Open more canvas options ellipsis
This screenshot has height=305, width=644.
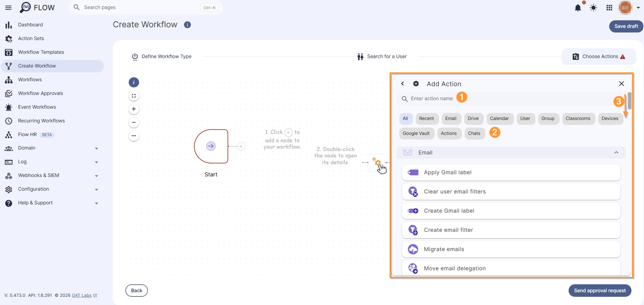coord(134,136)
